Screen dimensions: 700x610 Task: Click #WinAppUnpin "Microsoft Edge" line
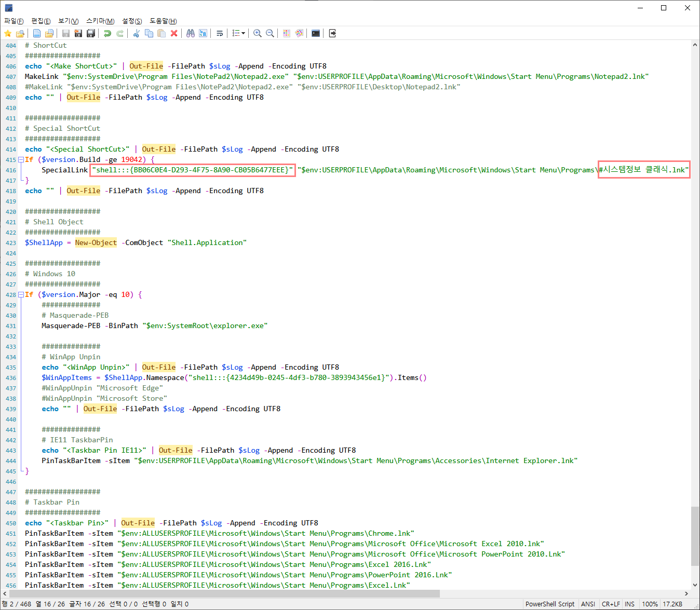[x=102, y=388]
